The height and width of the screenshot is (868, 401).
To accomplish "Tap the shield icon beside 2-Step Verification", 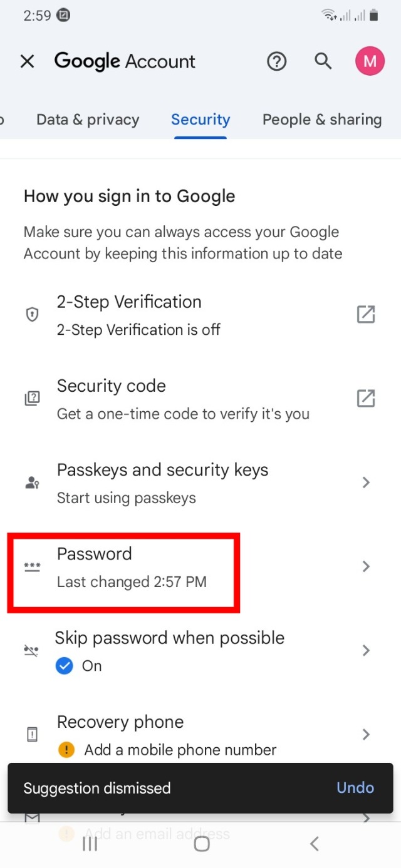I will [32, 315].
